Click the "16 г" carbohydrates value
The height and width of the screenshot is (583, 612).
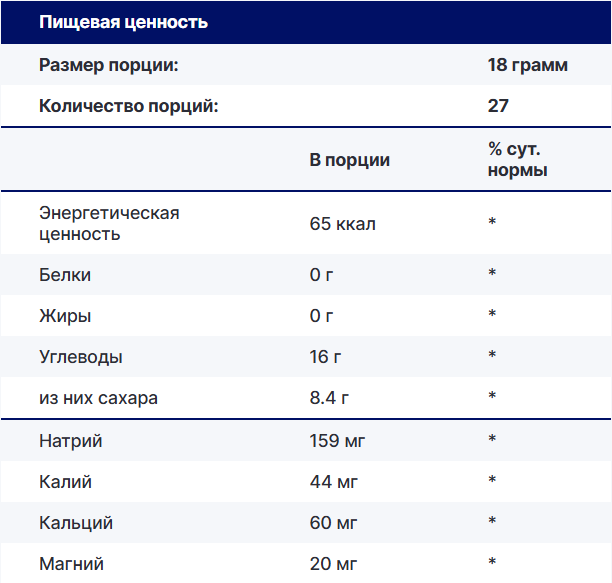coord(325,356)
